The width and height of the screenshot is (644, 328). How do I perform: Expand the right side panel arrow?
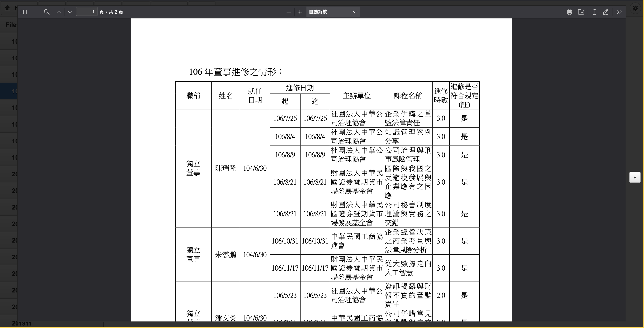click(635, 177)
